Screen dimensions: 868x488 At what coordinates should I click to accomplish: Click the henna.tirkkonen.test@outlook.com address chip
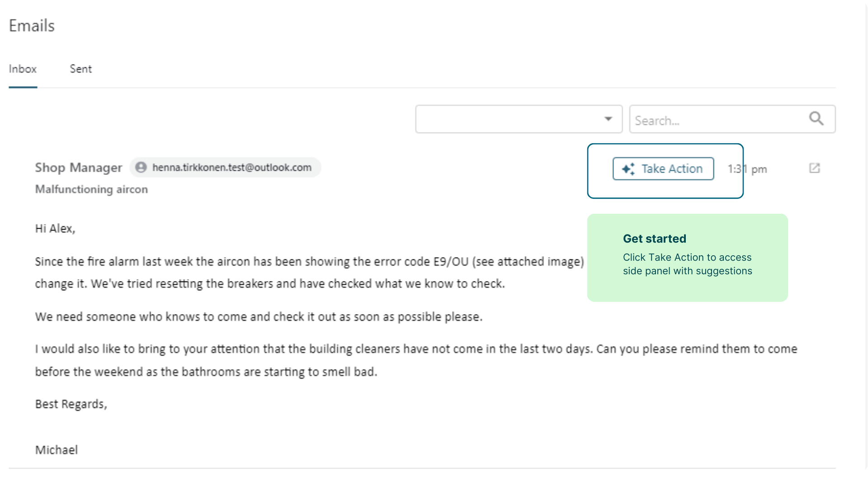[231, 168]
